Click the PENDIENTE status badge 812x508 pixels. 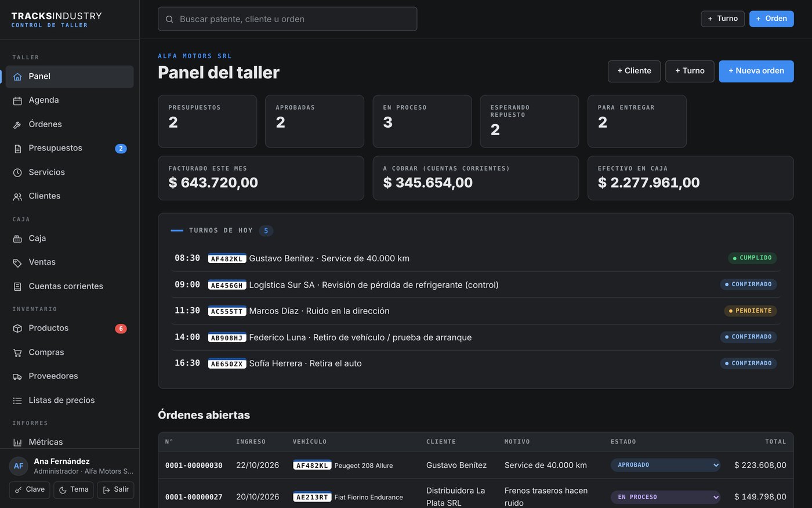pos(750,311)
